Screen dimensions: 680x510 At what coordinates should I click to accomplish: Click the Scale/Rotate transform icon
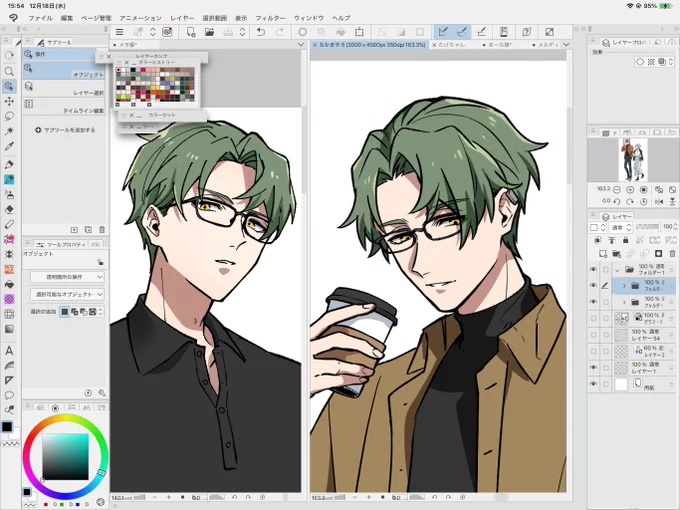tap(360, 32)
